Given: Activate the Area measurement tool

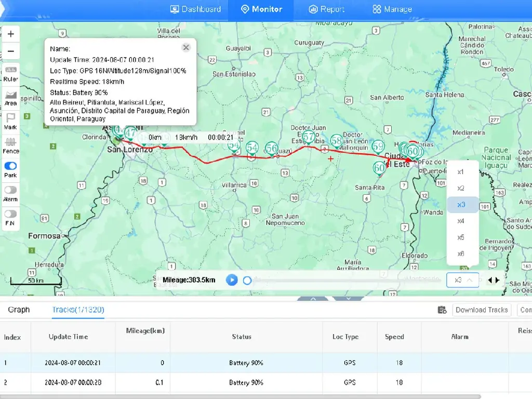Looking at the screenshot, I should tap(10, 97).
